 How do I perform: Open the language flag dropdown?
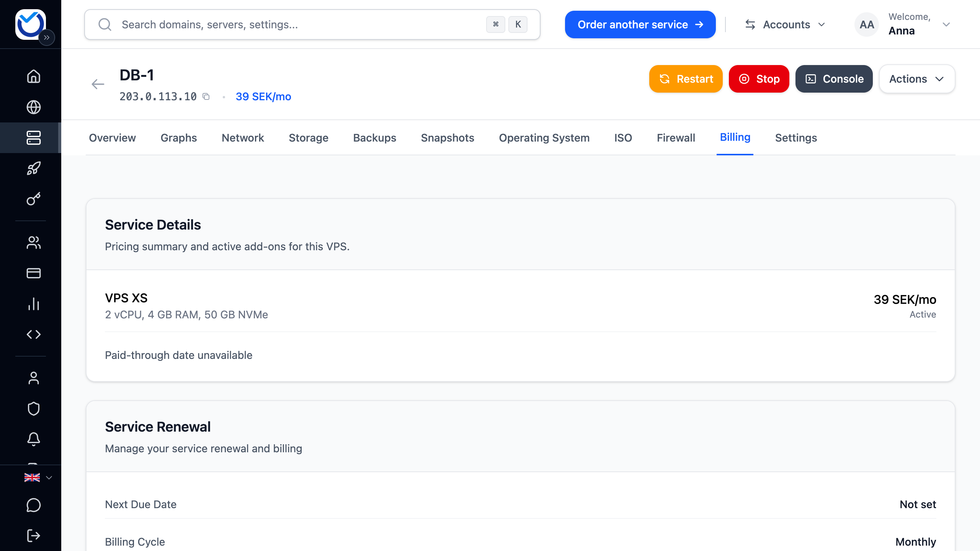[38, 478]
